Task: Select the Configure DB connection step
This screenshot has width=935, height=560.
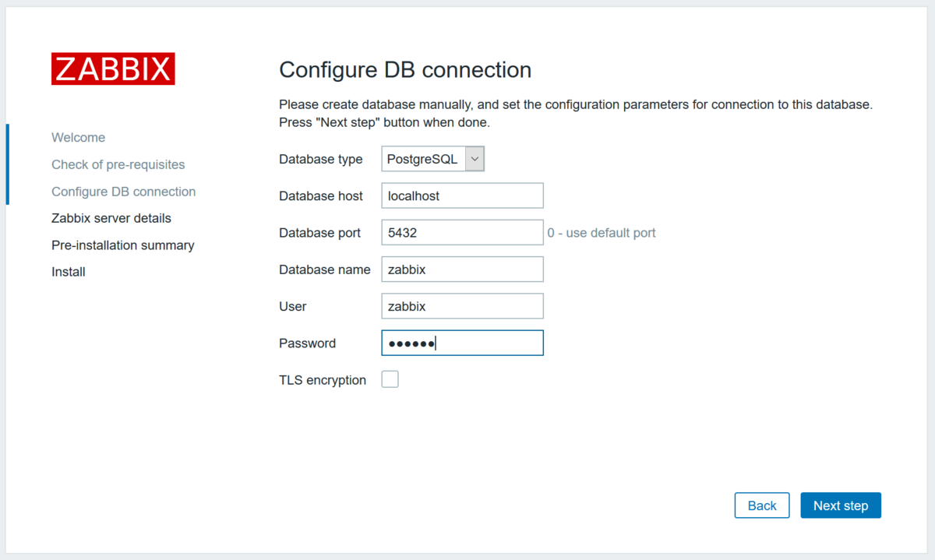Action: coord(123,191)
